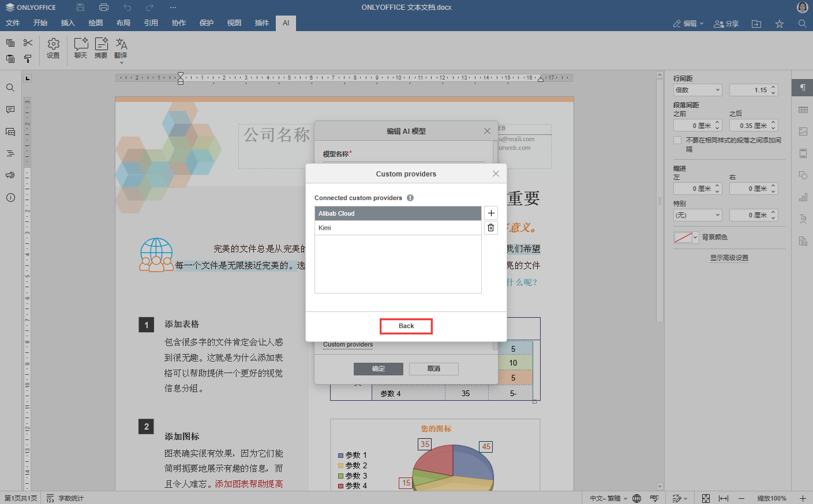Click Fit to page icon in status bar
Screen dimensions: 813x504
706,498
